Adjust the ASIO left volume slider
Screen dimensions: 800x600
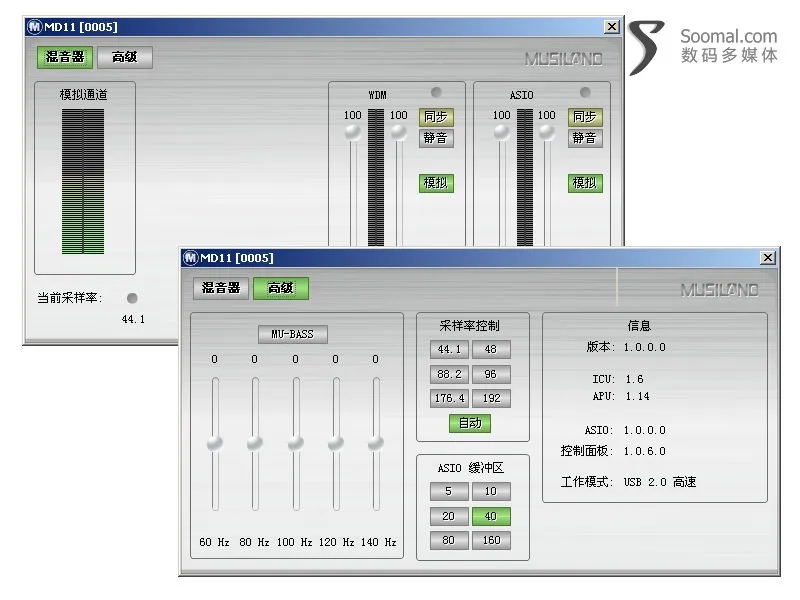click(x=502, y=133)
